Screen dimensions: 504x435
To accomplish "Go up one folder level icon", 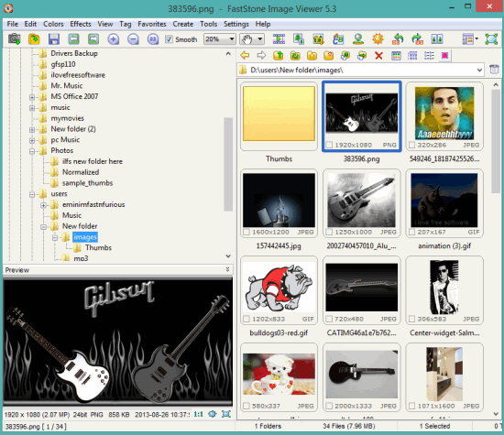I will tap(279, 56).
